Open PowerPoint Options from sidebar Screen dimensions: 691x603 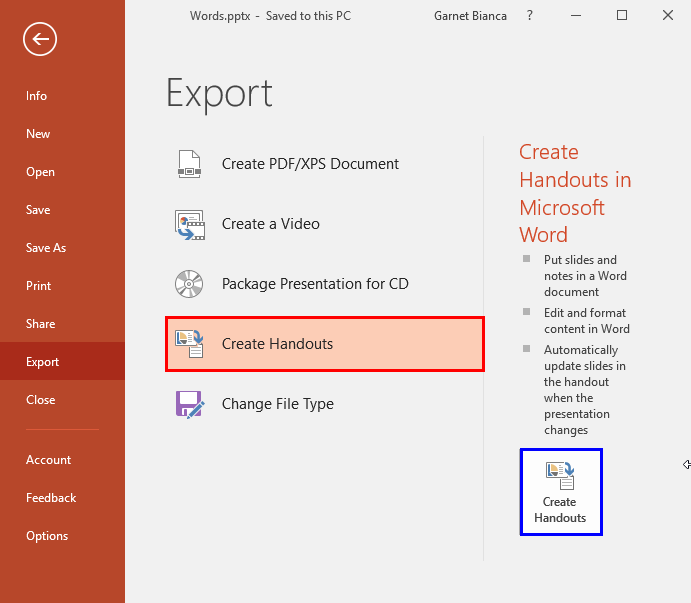pyautogui.click(x=47, y=536)
